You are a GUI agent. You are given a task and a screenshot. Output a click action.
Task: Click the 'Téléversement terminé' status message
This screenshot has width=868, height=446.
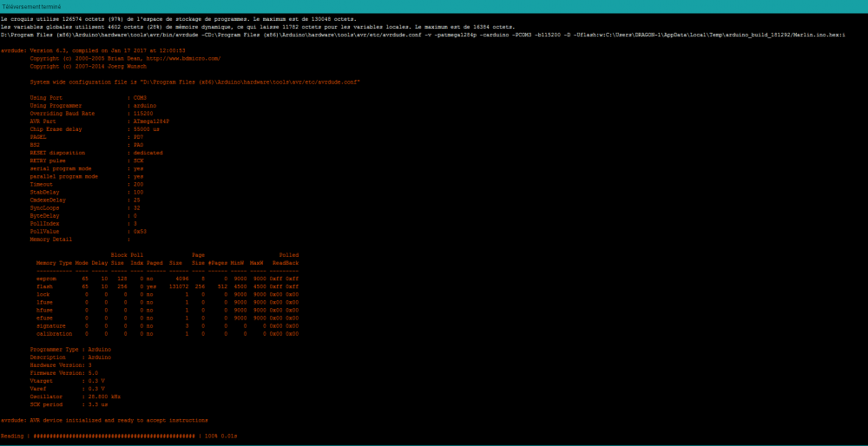tap(31, 6)
